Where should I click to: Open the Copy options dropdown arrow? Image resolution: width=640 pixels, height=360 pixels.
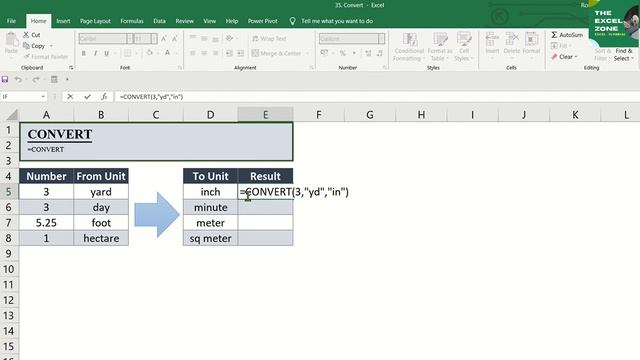[51, 46]
